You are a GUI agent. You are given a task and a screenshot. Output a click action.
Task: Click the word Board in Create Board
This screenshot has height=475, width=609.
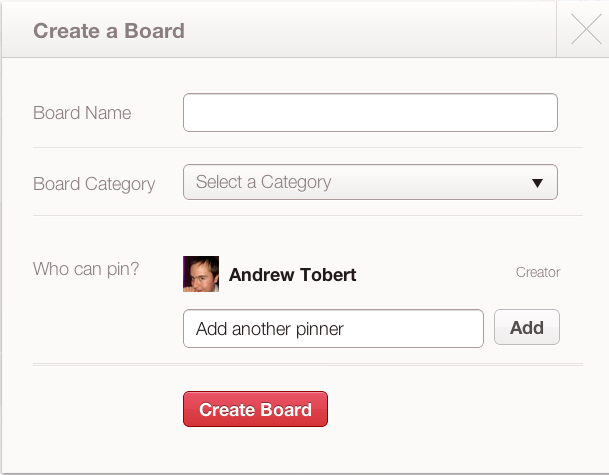286,409
